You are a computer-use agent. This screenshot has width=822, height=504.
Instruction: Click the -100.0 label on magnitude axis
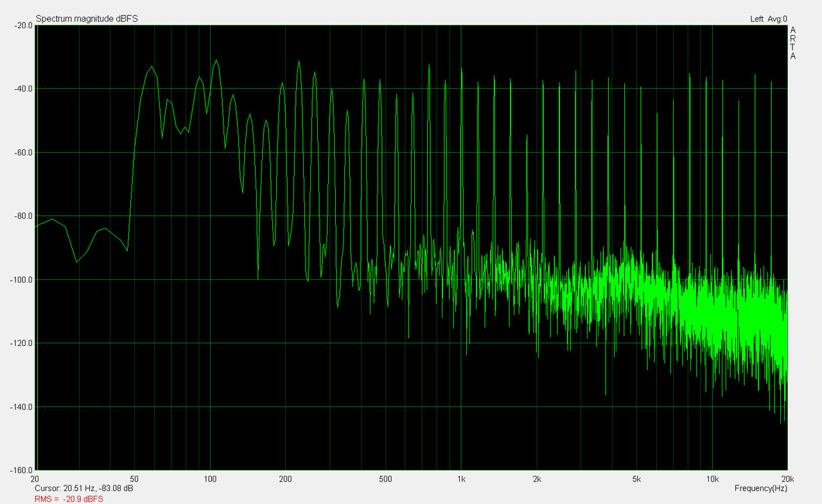21,280
